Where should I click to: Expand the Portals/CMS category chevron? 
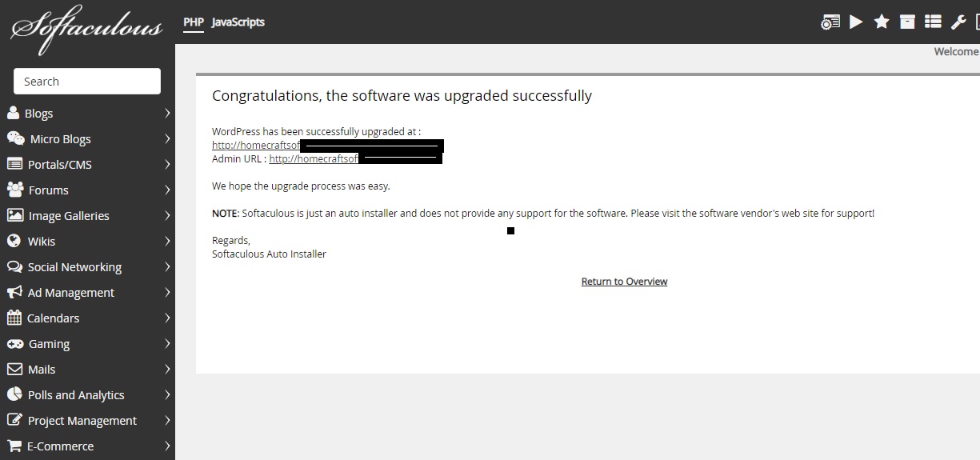coord(167,164)
